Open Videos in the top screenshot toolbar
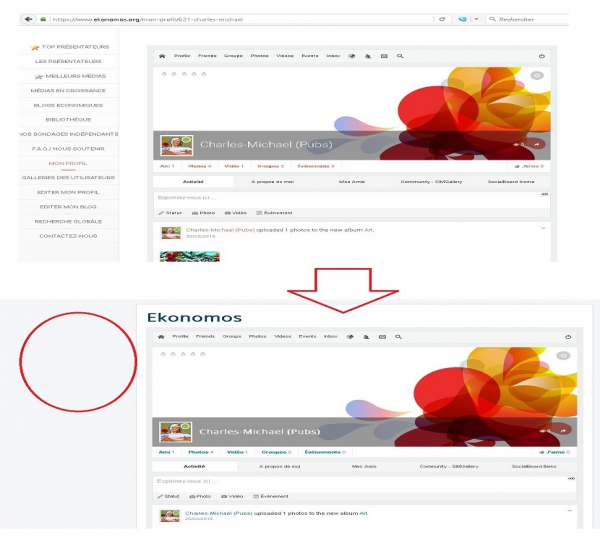The width and height of the screenshot is (600, 557). [x=285, y=56]
